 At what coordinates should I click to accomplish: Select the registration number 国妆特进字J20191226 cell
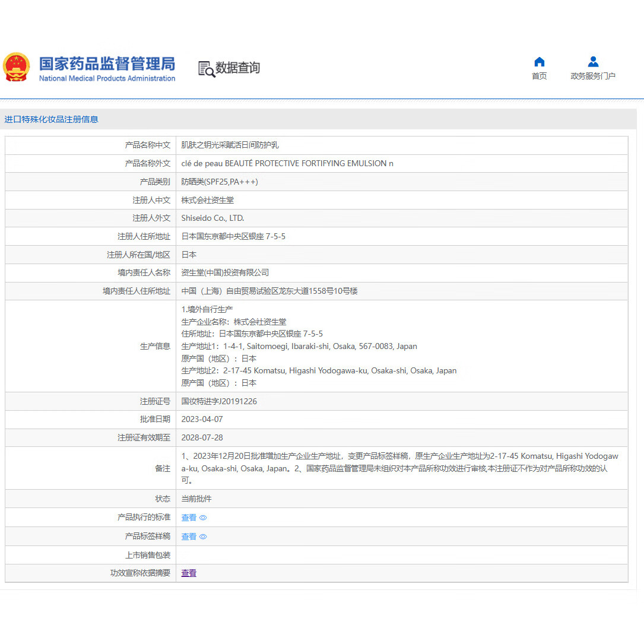click(x=219, y=401)
